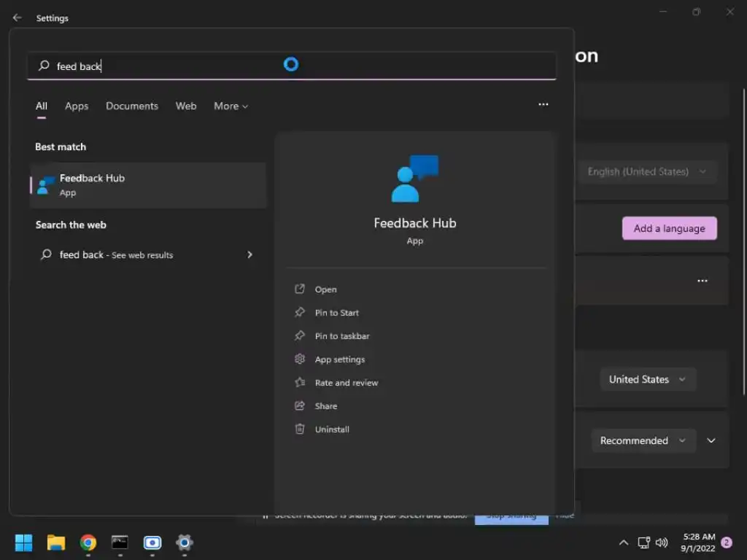The width and height of the screenshot is (747, 560).
Task: Expand regional format section chevron
Action: point(711,440)
